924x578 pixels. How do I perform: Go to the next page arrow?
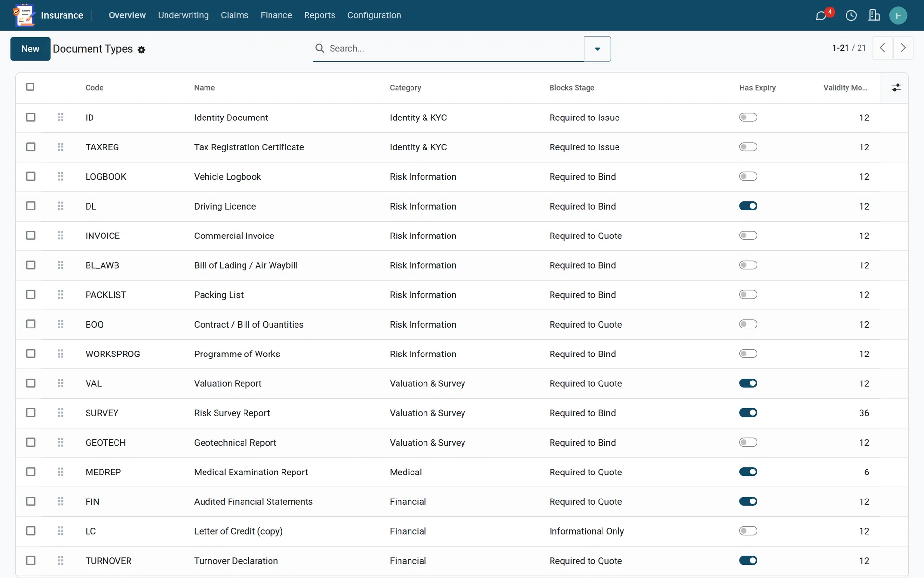(903, 48)
